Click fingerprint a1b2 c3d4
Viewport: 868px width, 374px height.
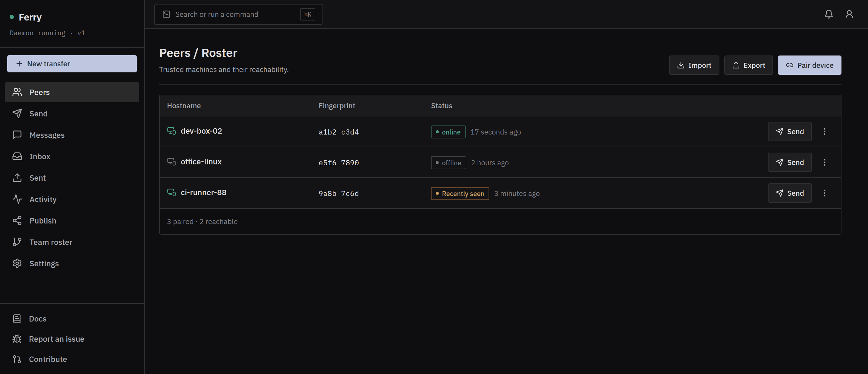339,132
